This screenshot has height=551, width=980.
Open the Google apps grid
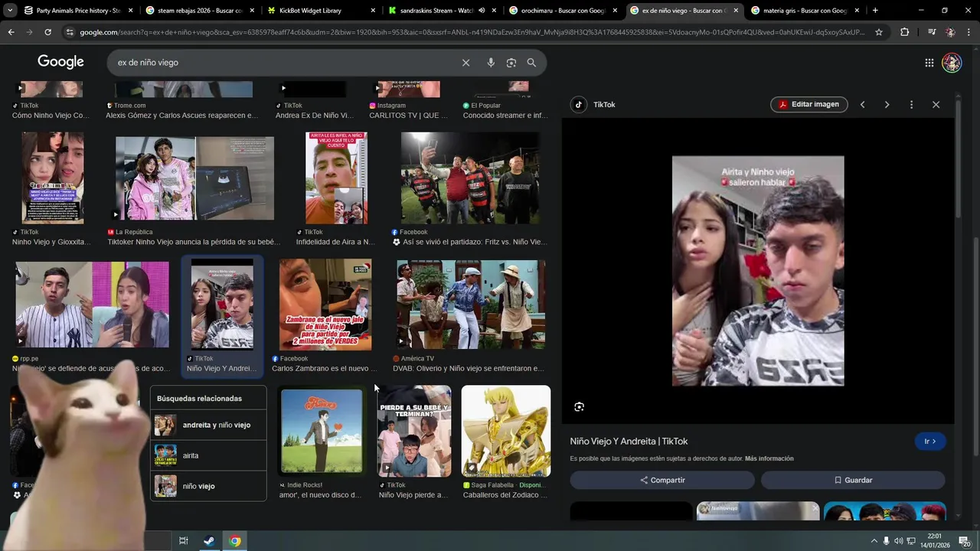click(x=929, y=63)
